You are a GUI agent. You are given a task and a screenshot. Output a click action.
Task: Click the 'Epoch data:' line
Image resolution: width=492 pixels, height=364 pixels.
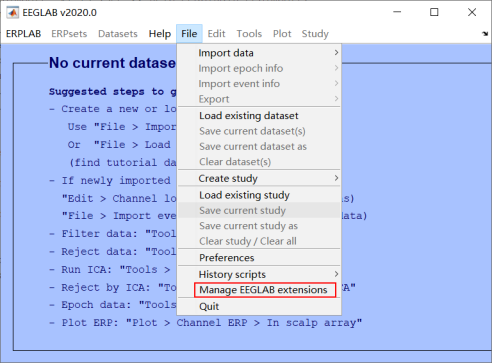pos(113,305)
